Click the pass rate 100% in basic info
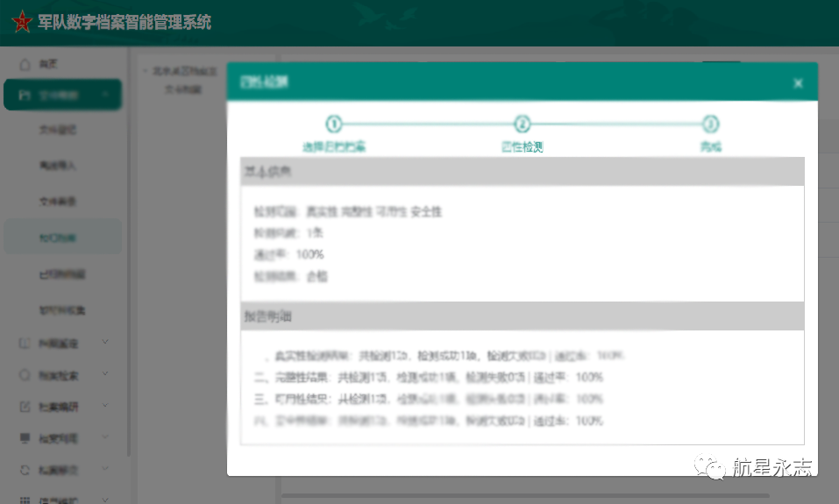Viewport: 839px width, 504px height. point(289,255)
